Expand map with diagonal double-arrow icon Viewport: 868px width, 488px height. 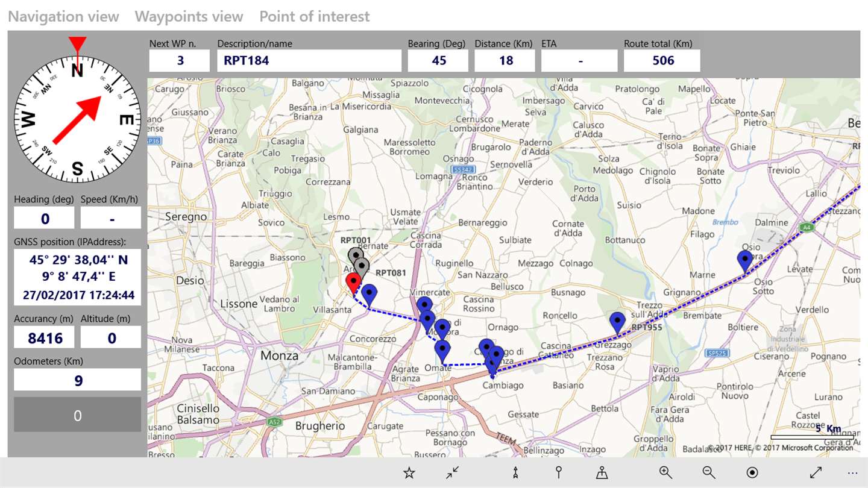point(816,473)
